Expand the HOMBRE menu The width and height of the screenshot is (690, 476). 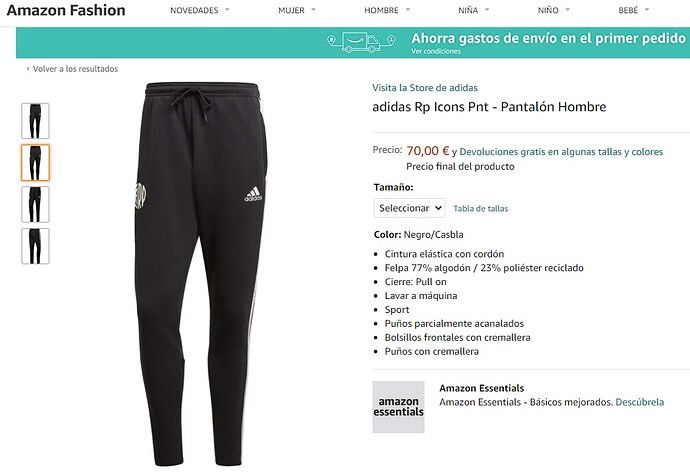point(387,10)
